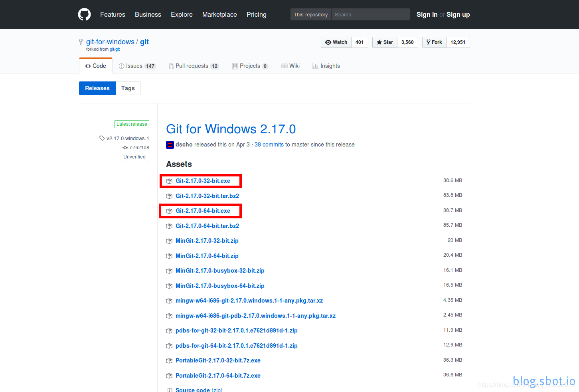Open the 401 watchers count
Viewport: 579px width, 392px height.
pyautogui.click(x=360, y=42)
